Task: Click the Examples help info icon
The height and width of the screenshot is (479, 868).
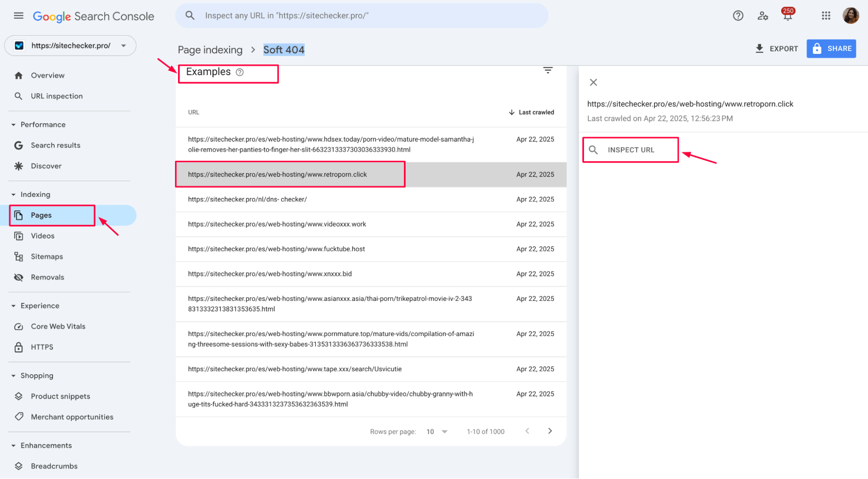Action: [240, 72]
